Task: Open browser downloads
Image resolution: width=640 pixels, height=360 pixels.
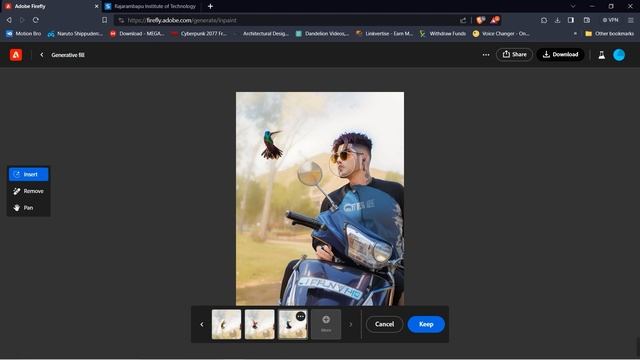Action: point(557,20)
